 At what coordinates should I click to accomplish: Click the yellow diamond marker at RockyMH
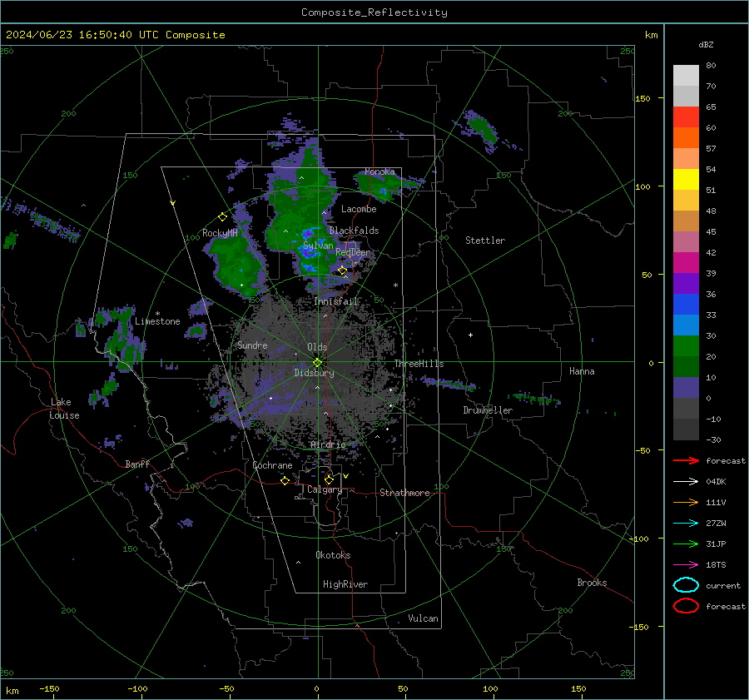(222, 217)
